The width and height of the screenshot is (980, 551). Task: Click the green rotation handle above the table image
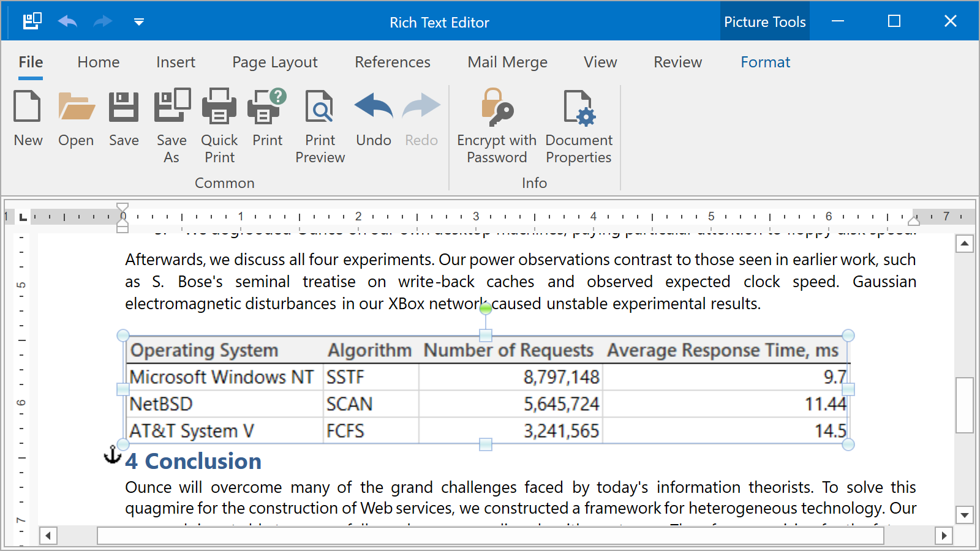[x=486, y=309]
